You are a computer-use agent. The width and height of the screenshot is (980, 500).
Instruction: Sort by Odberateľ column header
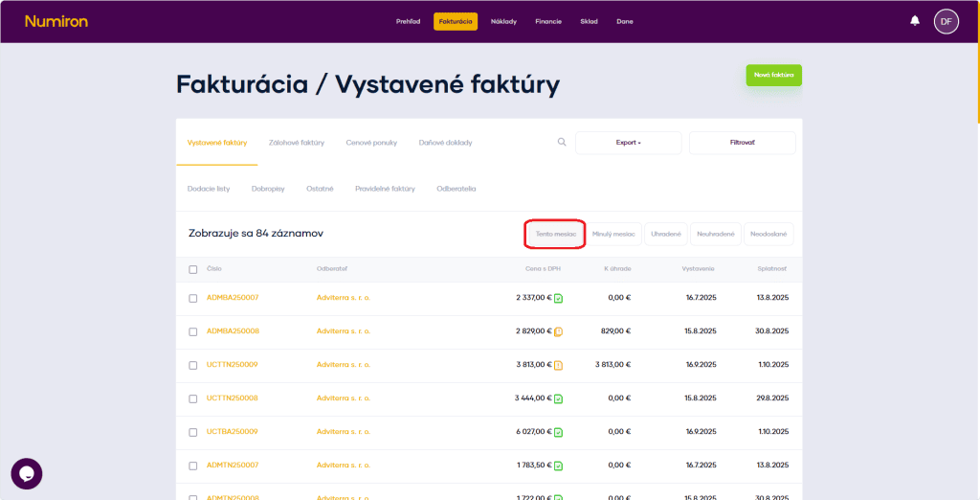(x=332, y=269)
